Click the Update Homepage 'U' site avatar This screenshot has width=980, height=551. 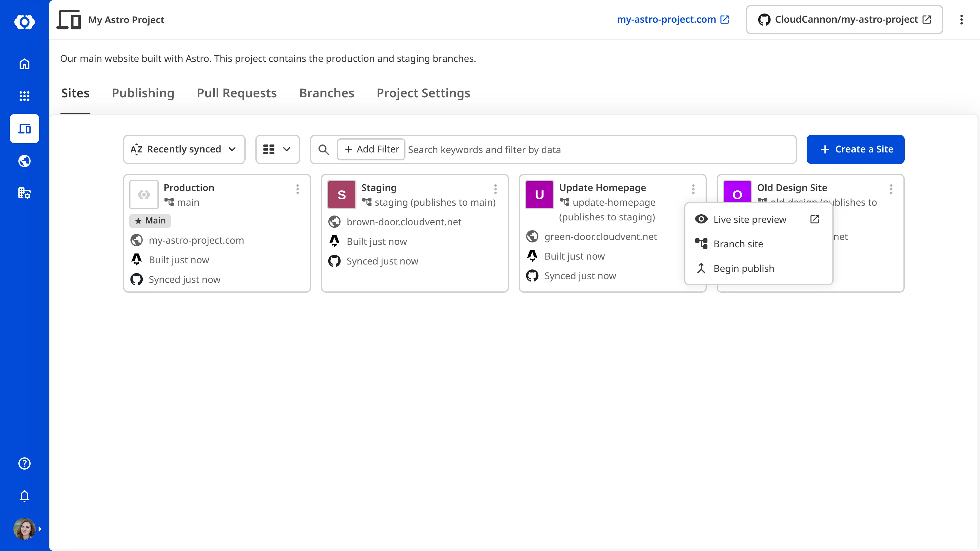(x=539, y=195)
